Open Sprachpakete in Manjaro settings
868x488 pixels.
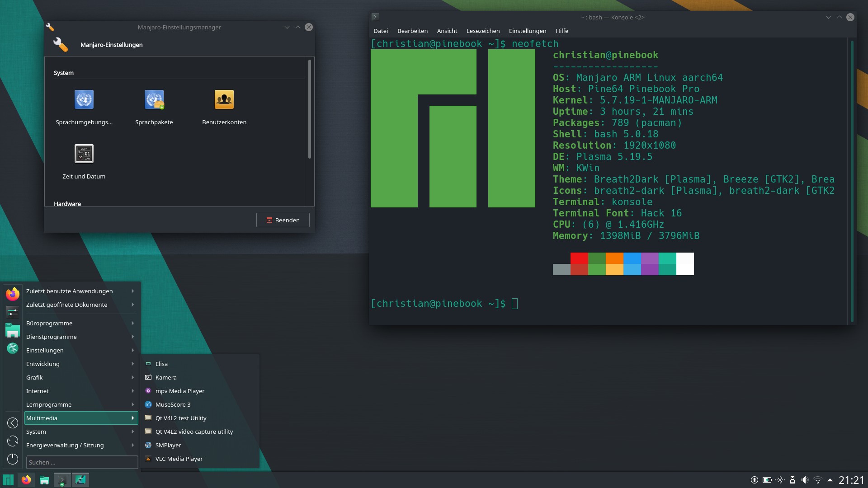click(154, 108)
